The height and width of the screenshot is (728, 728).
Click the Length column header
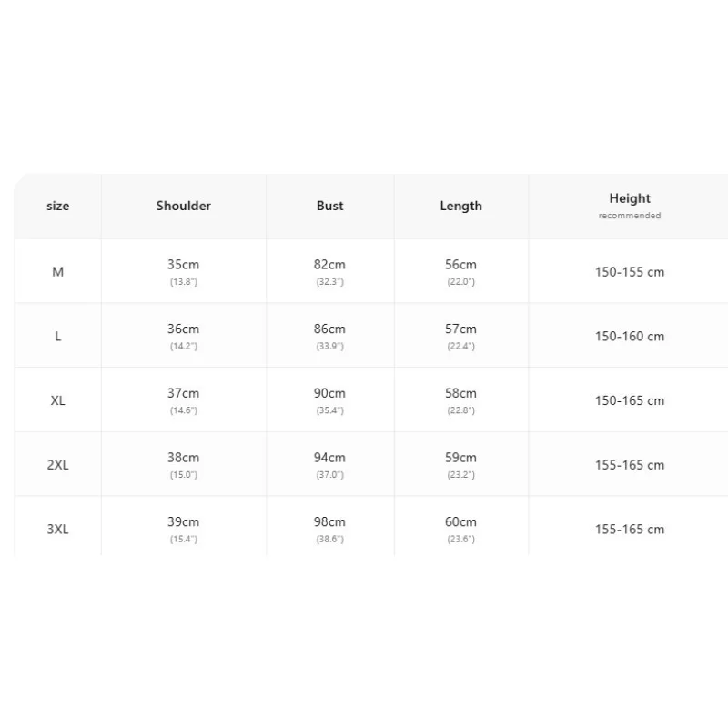click(461, 206)
